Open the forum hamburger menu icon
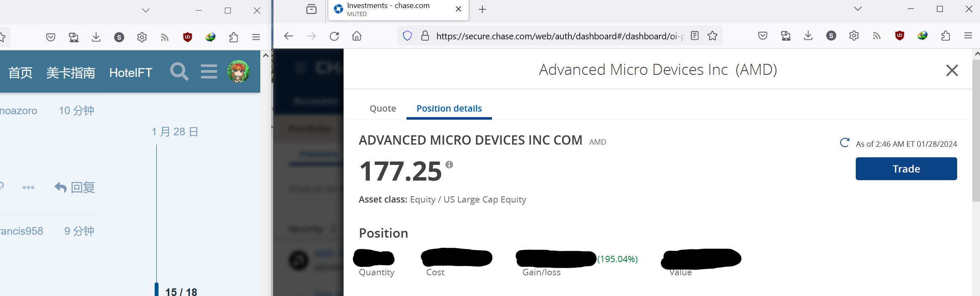 click(x=209, y=72)
